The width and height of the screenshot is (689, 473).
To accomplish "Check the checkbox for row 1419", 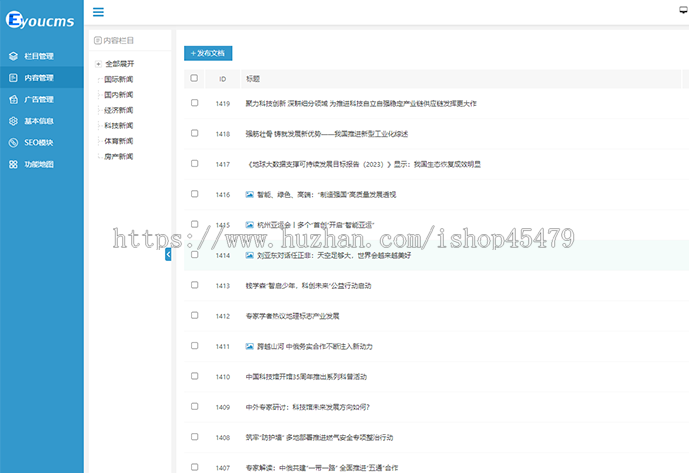I will tap(195, 102).
